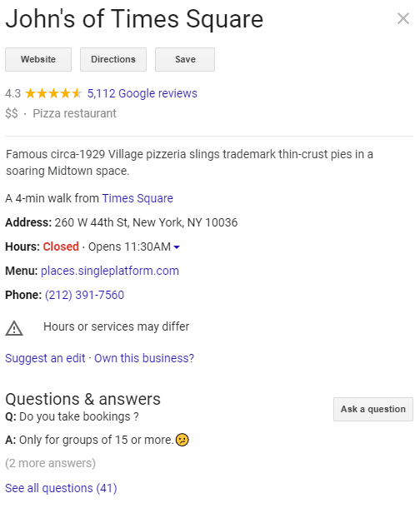Viewport: 420px width, 508px height.
Task: Click the Hours or services may differ notice
Action: pyautogui.click(x=117, y=326)
